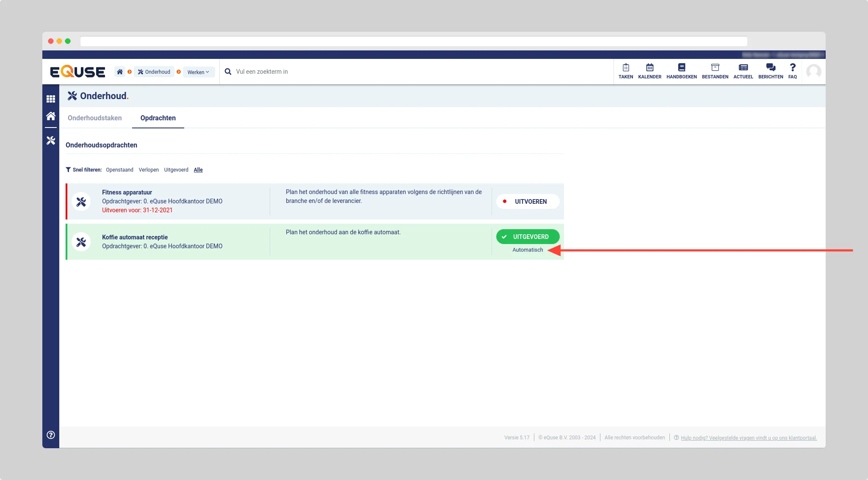Click the sidebar tools wrench icon
Viewport: 868px width, 480px height.
point(51,140)
